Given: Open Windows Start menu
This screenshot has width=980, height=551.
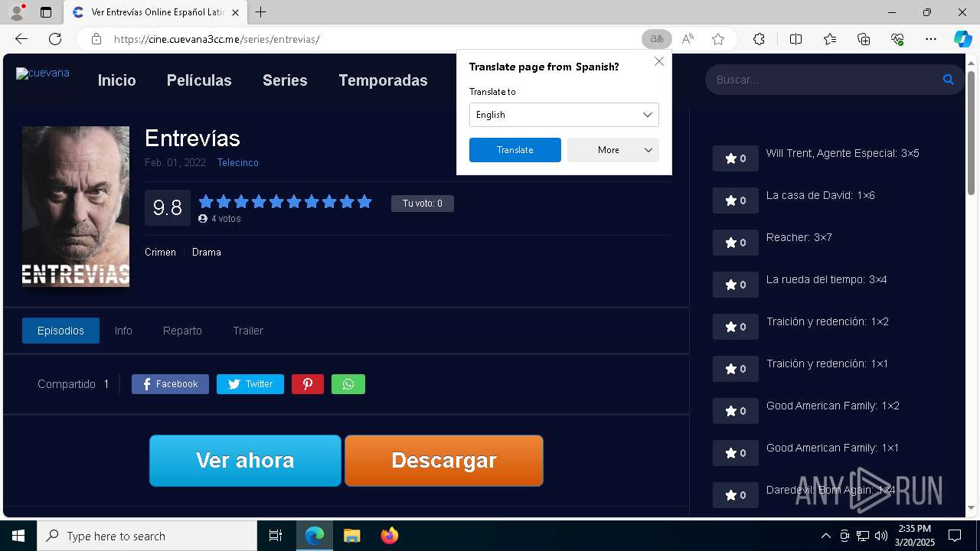Looking at the screenshot, I should [18, 536].
